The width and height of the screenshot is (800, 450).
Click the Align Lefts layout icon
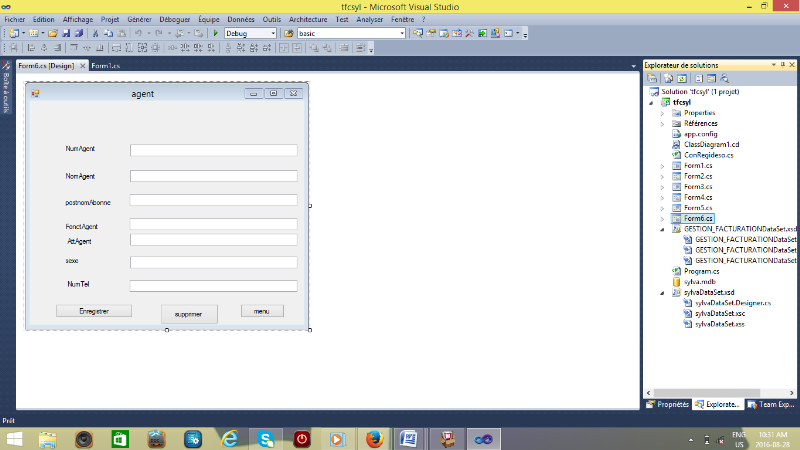31,48
